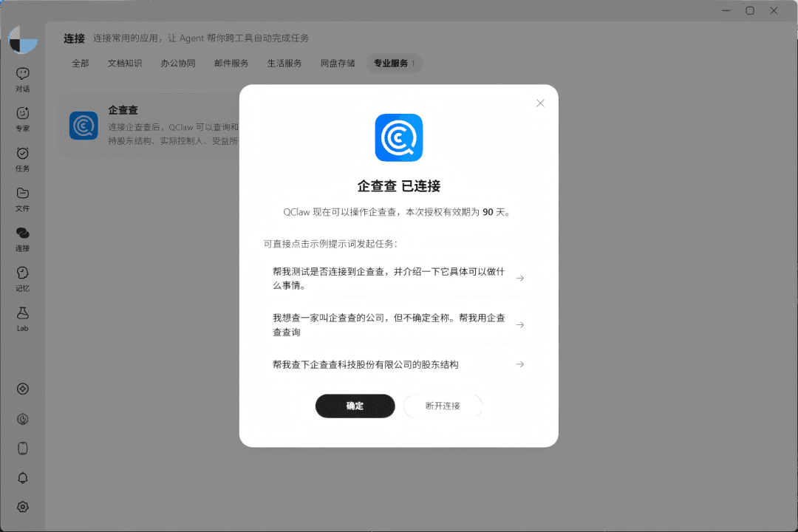Click the 断开连接 disconnect button
The image size is (798, 532).
tap(443, 406)
